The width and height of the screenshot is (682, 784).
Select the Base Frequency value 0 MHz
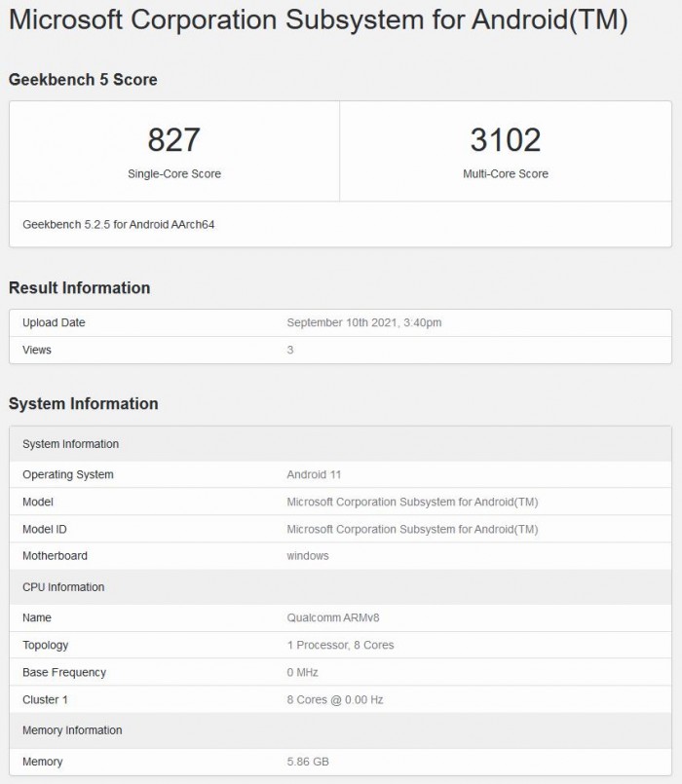(302, 672)
